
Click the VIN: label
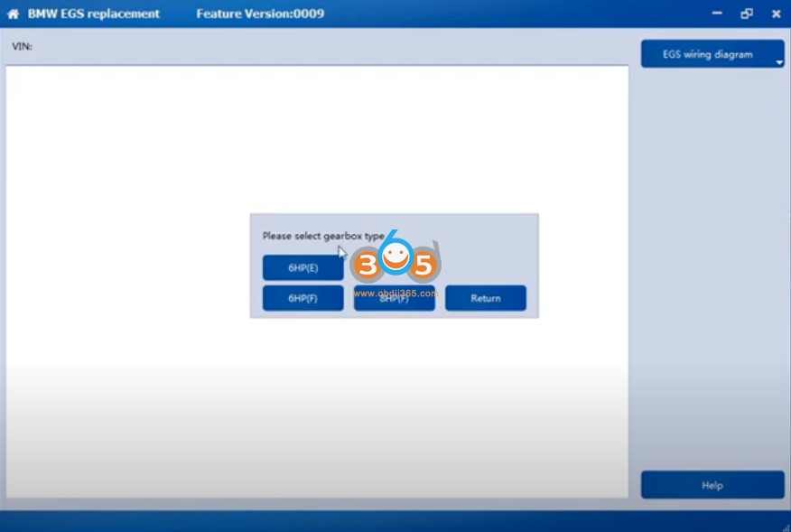pos(22,46)
